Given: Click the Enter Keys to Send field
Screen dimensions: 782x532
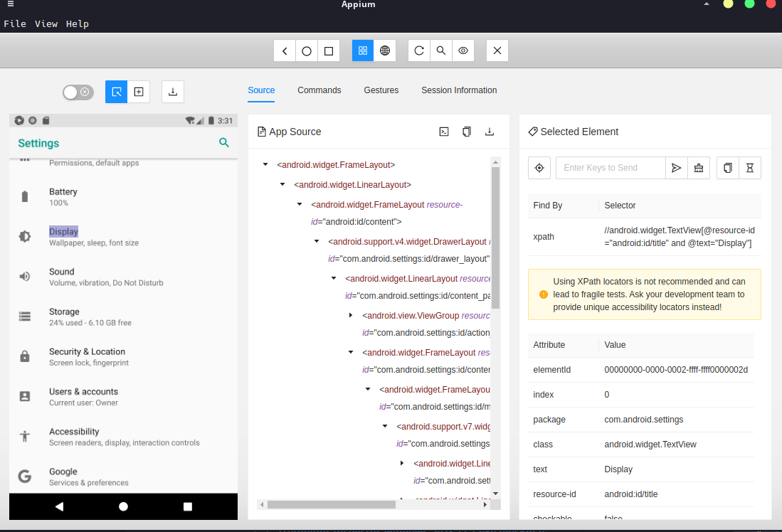Looking at the screenshot, I should click(611, 168).
